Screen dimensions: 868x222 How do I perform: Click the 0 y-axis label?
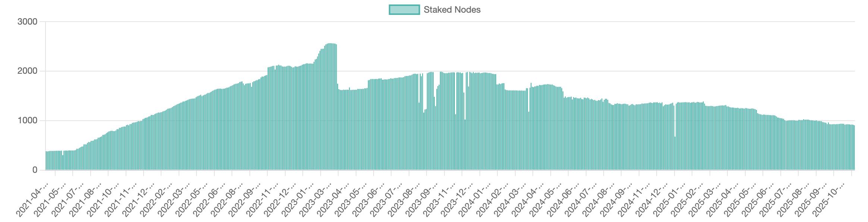(x=35, y=170)
